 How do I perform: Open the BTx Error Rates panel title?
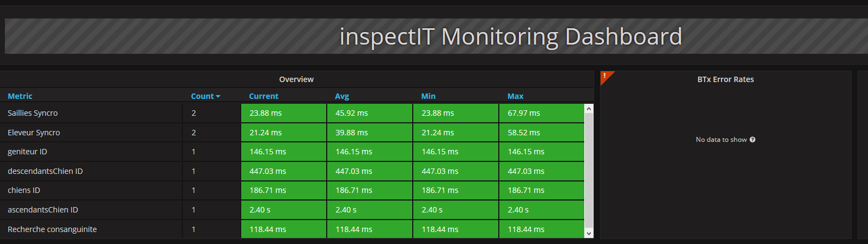[725, 79]
